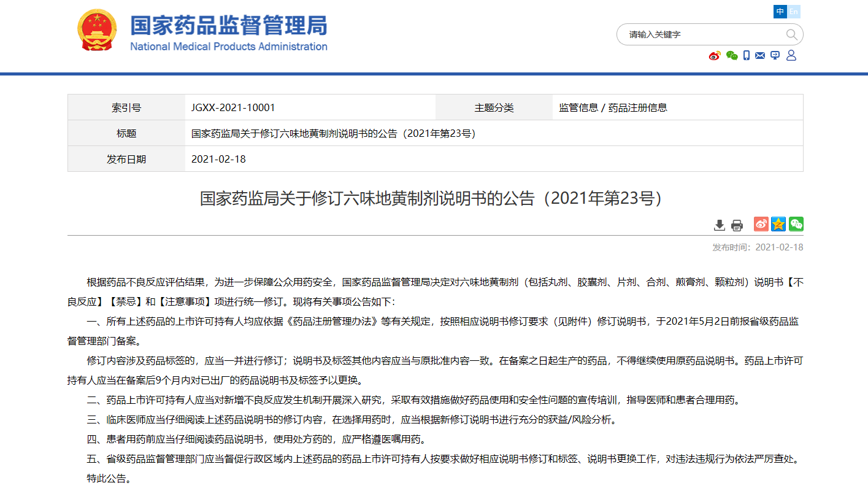This screenshot has width=868, height=491.
Task: Open the WeChat official account icon in the header
Action: point(731,55)
